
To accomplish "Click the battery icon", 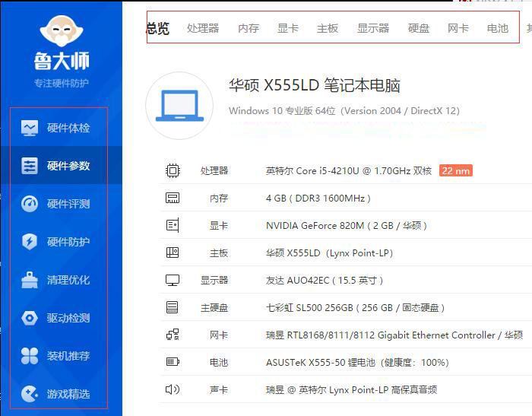I will (x=173, y=362).
